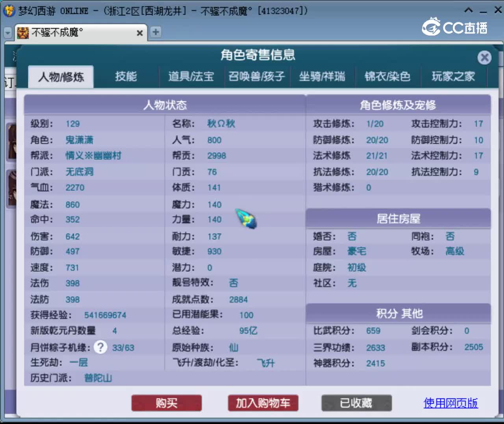Image resolution: width=504 pixels, height=424 pixels.
Task: Expand the tab list dropdown arrow
Action: click(x=8, y=33)
